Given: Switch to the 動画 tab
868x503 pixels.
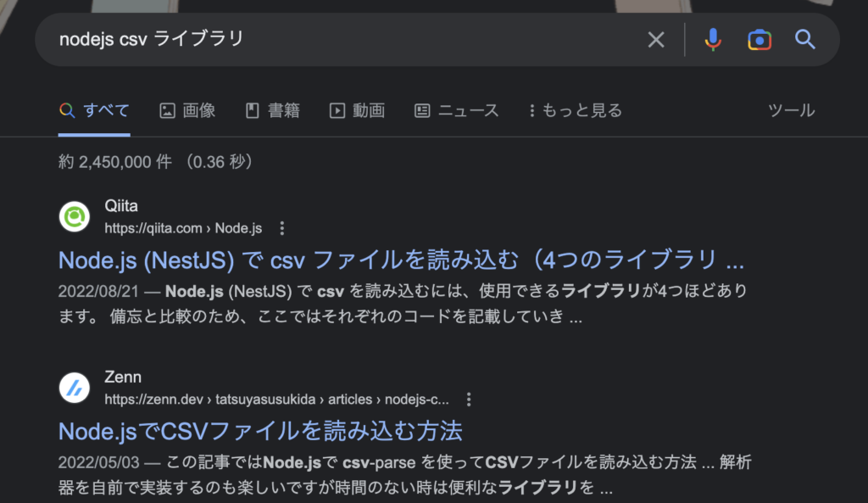Looking at the screenshot, I should 357,111.
